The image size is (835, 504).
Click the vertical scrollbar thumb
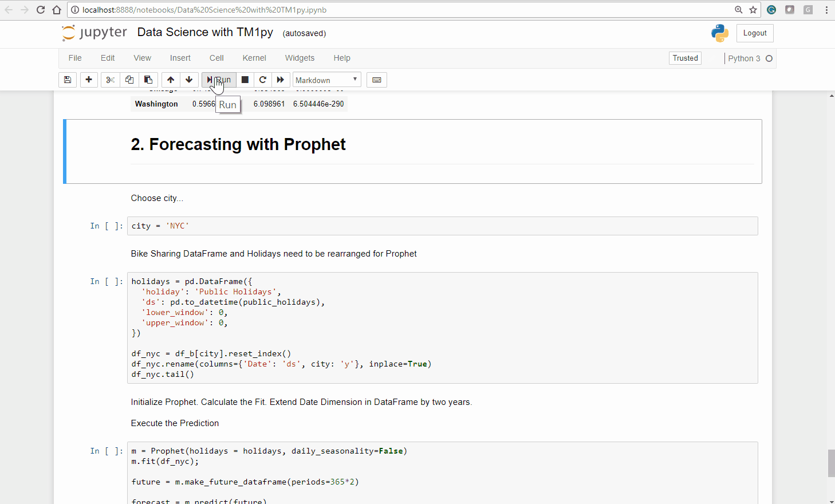[831, 463]
